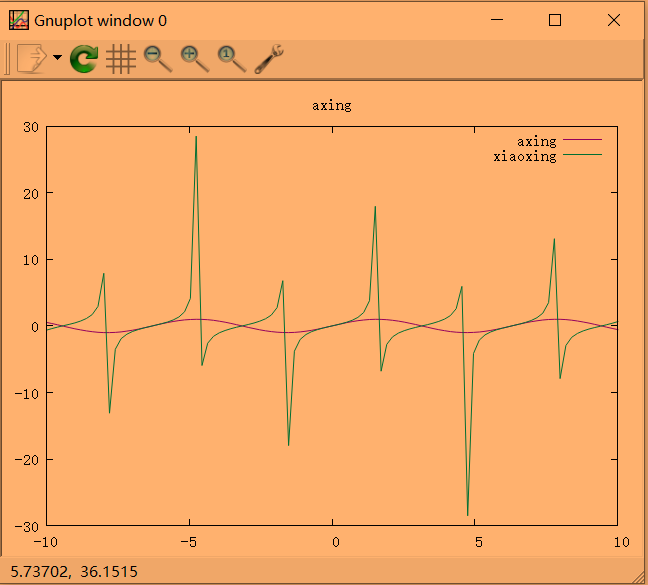
Task: Click the zoom out magnifier icon
Action: point(158,59)
